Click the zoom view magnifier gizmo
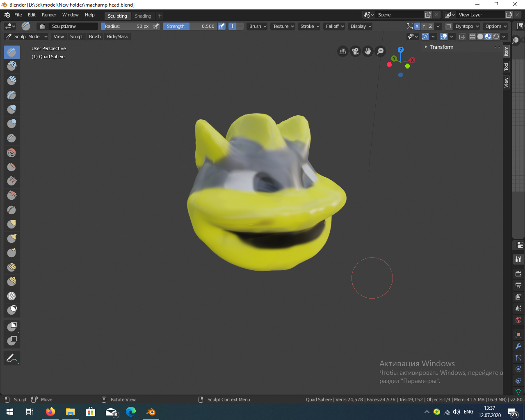 (381, 51)
